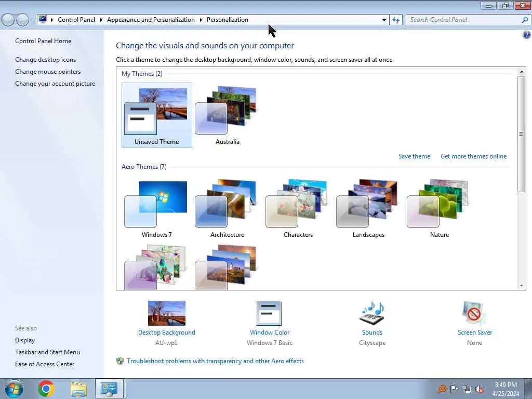Open Windows Explorer from taskbar
The image size is (532, 399).
[79, 389]
